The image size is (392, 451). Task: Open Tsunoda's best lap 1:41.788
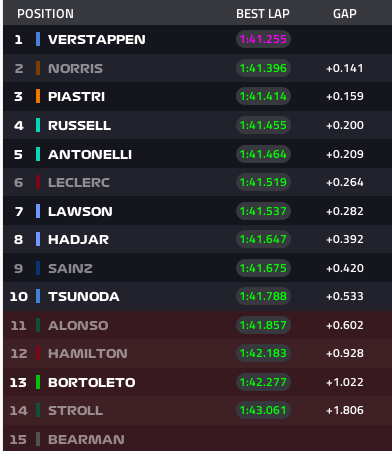[x=263, y=296]
